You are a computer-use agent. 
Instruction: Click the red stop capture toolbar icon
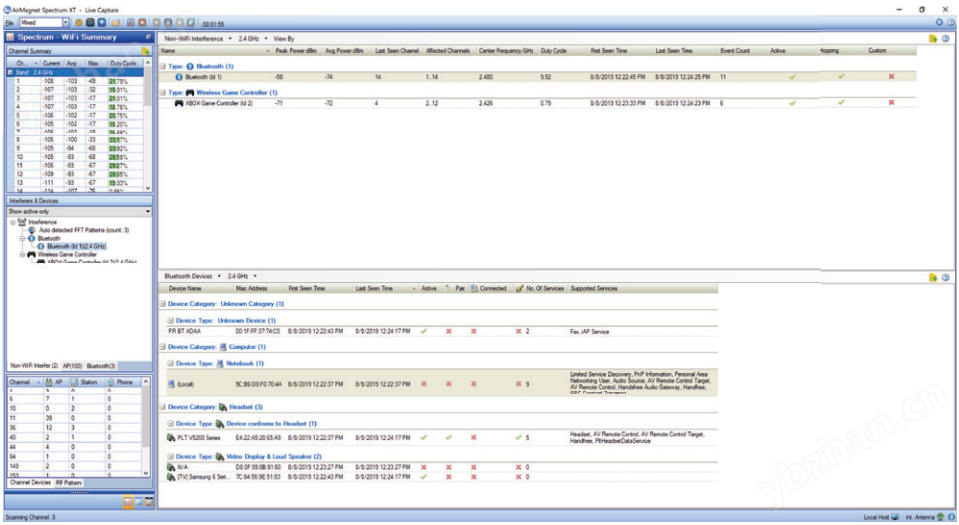tap(142, 22)
